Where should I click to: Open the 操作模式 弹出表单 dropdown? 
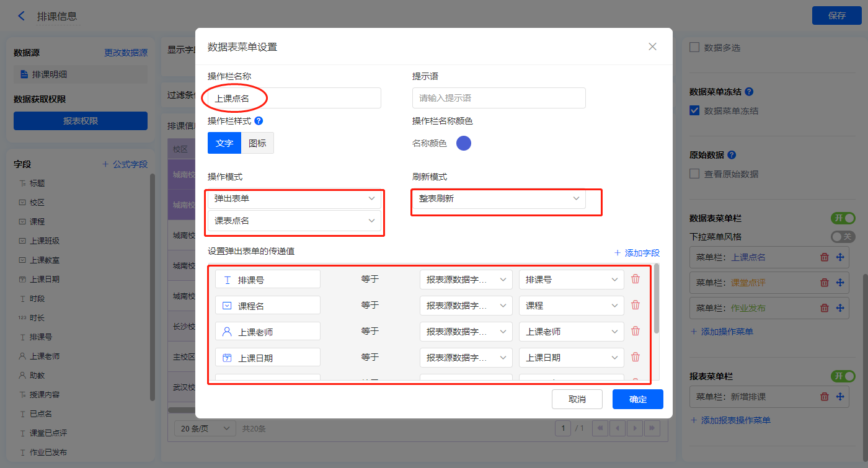click(x=294, y=198)
